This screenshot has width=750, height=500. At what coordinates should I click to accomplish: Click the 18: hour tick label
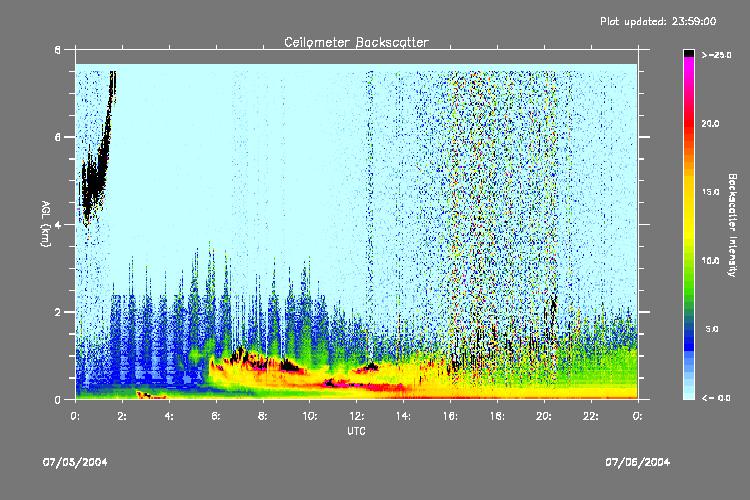coord(497,416)
